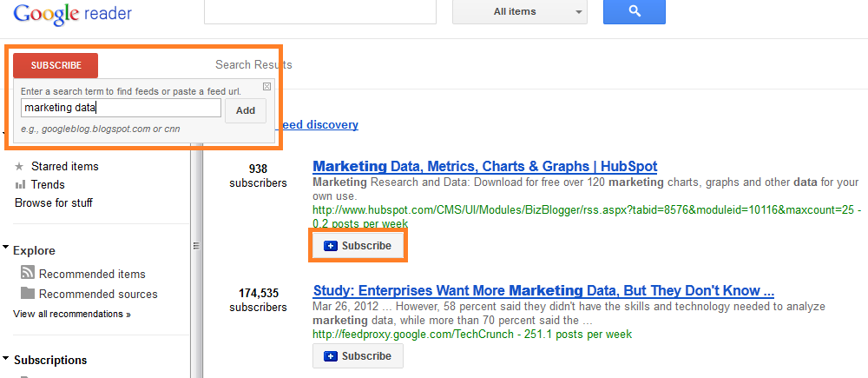Subscribe to the TechCrunch feed
Screen dimensions: 868x378
(358, 355)
